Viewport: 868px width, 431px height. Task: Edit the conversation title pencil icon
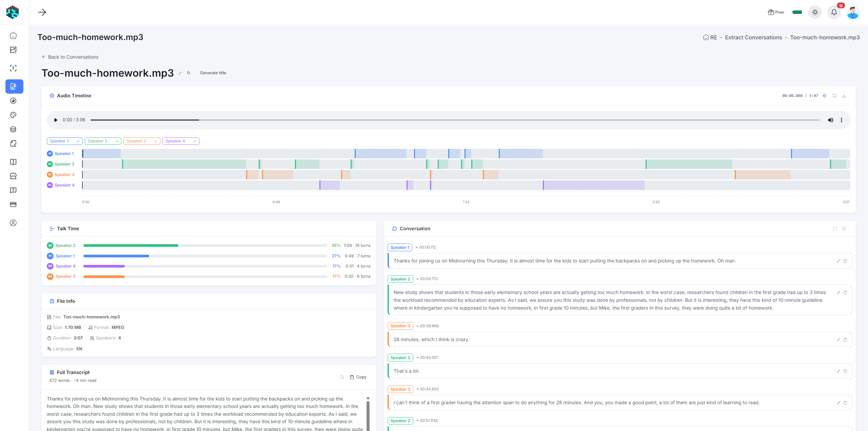pyautogui.click(x=180, y=73)
